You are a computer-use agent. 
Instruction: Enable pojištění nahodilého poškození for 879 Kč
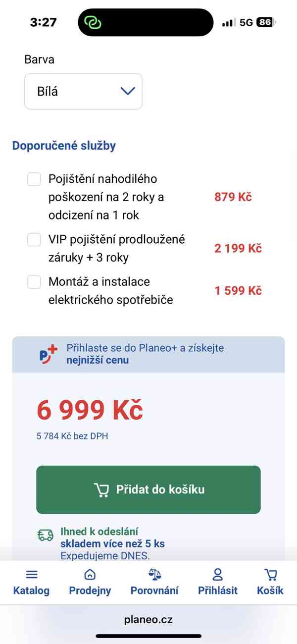click(x=34, y=179)
